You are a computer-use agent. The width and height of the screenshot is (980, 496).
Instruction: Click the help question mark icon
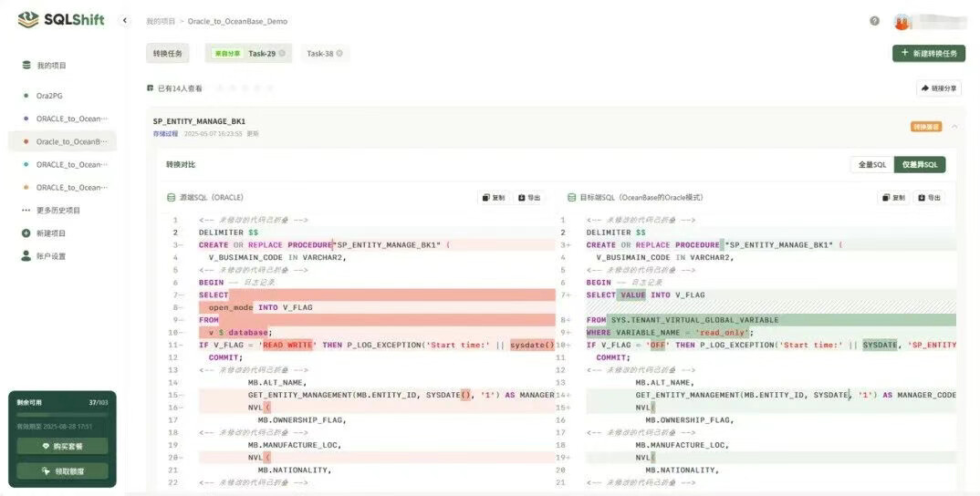click(874, 21)
